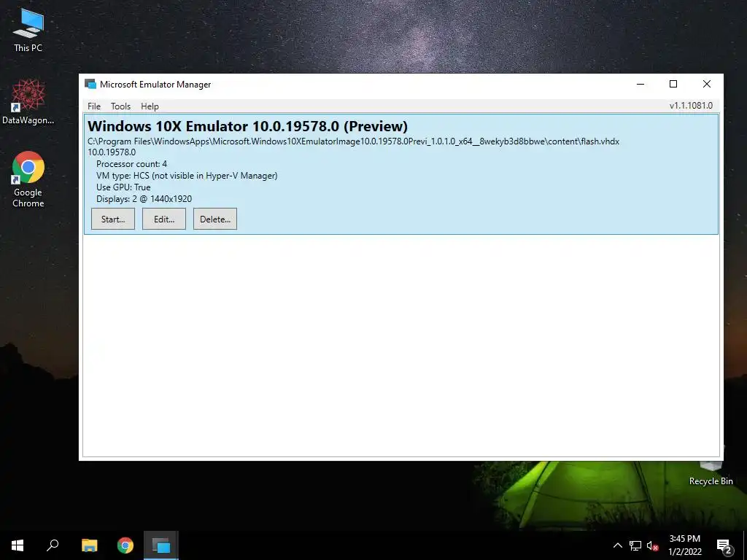Click the flash.vhdx path text
Viewport: 747px width, 560px height.
tap(354, 141)
